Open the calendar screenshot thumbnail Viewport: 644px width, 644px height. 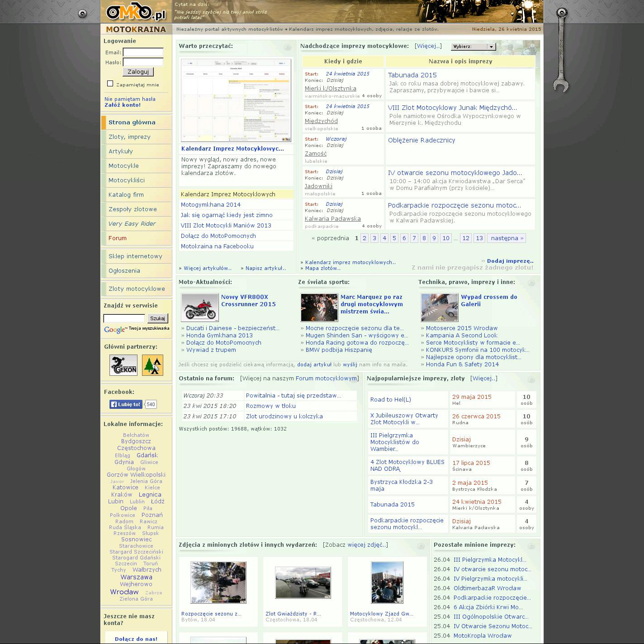click(236, 100)
